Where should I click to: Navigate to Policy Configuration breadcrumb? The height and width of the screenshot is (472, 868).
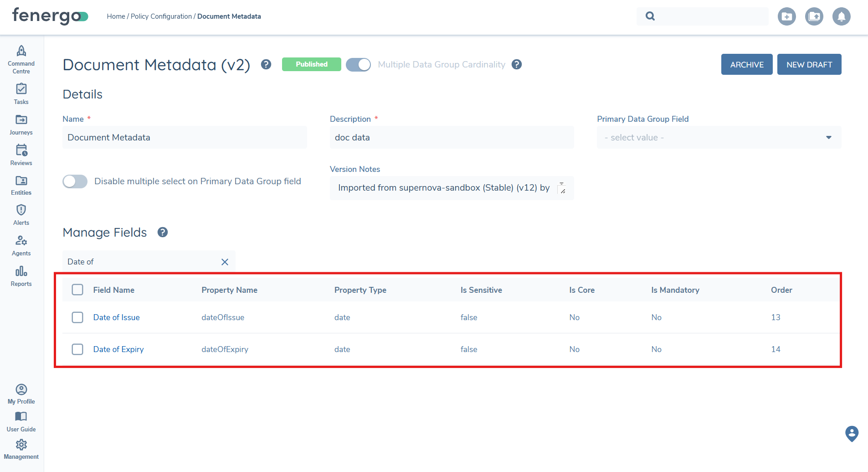(x=161, y=16)
